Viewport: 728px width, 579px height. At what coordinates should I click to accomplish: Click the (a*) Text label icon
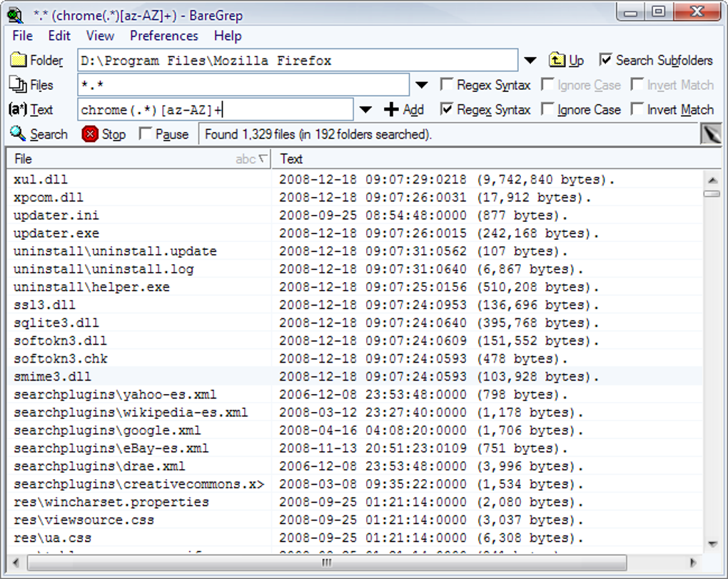click(x=18, y=109)
